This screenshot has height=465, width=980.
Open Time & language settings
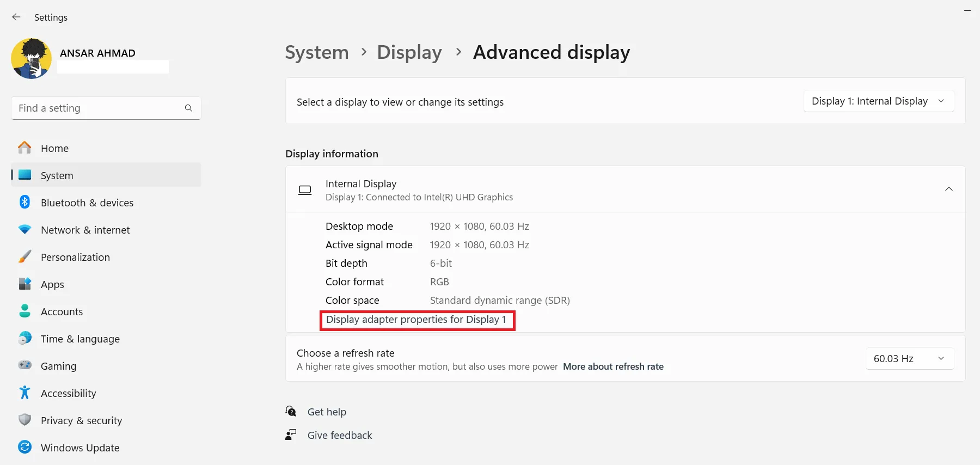(x=80, y=339)
